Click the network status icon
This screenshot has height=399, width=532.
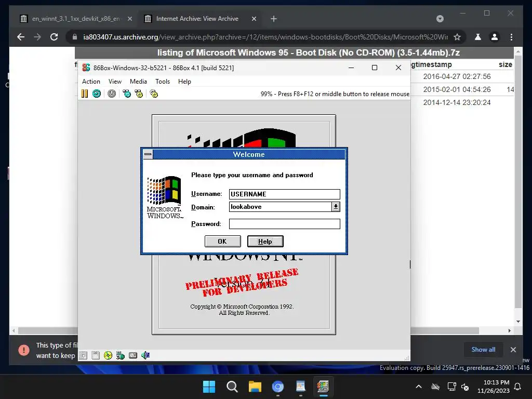[121, 355]
